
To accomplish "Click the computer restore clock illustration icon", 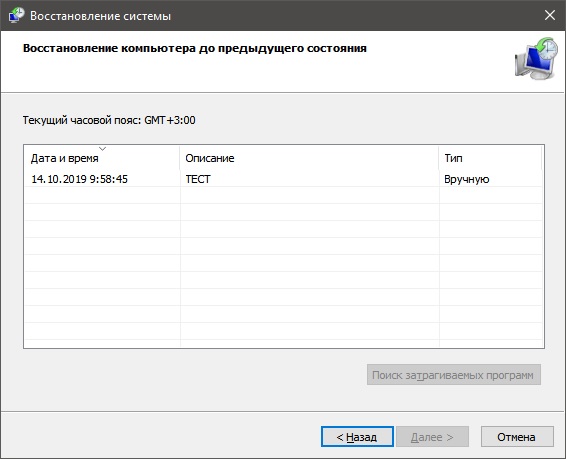I will (x=536, y=58).
